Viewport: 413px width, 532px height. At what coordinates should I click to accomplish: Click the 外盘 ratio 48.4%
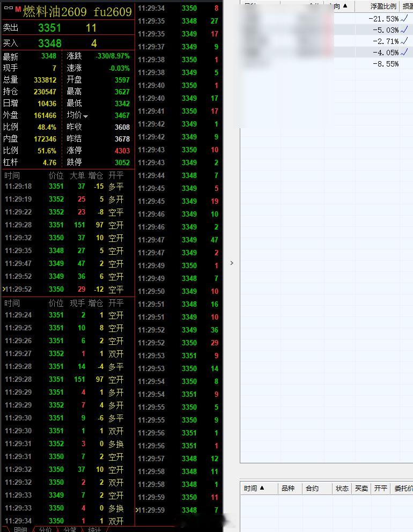tap(47, 127)
